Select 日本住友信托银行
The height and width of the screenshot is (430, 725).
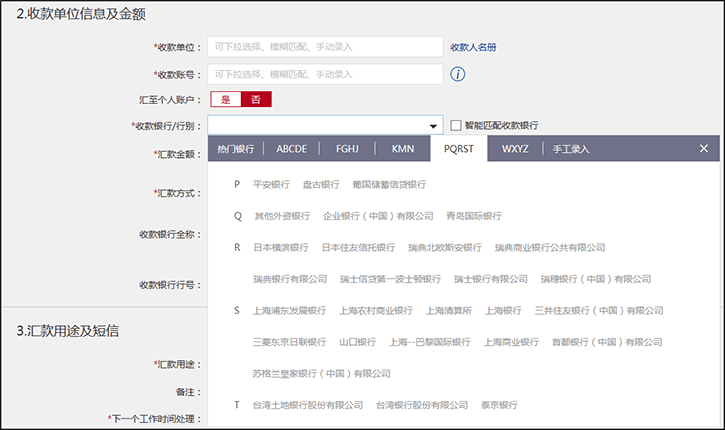358,247
